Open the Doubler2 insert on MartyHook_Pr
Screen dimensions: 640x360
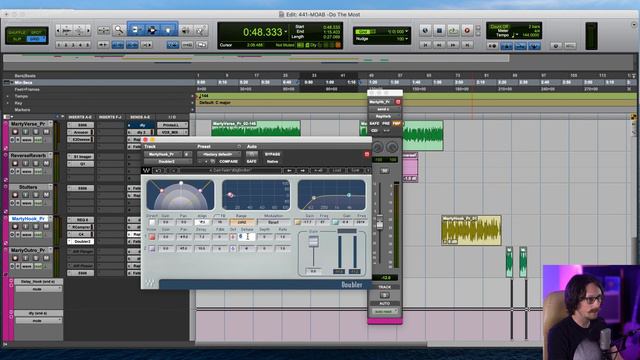tap(81, 241)
